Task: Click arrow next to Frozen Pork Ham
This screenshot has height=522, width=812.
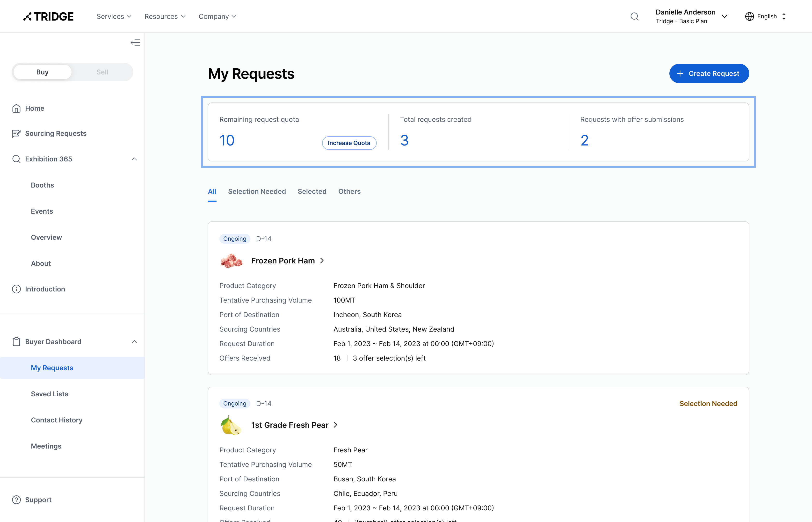Action: (322, 261)
